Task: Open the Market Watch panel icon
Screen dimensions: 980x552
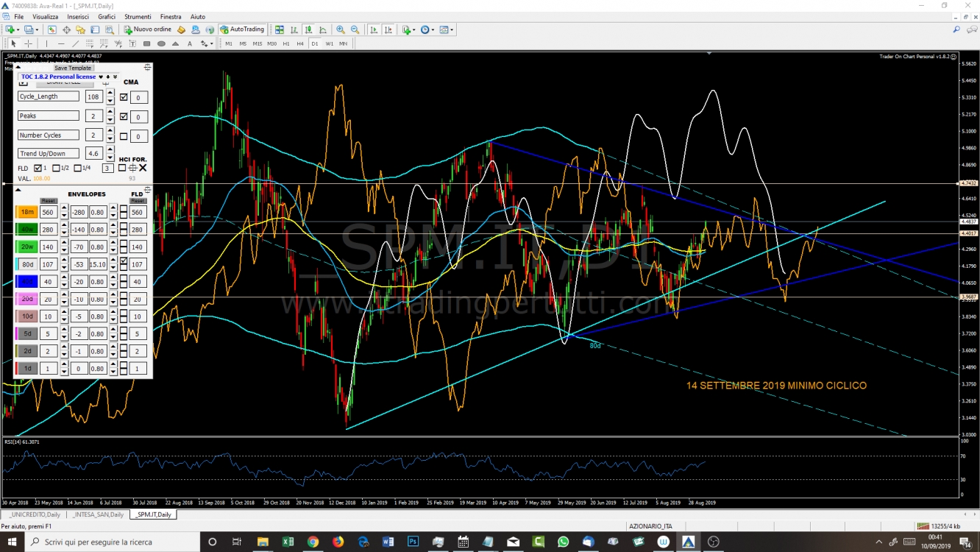Action: point(52,29)
